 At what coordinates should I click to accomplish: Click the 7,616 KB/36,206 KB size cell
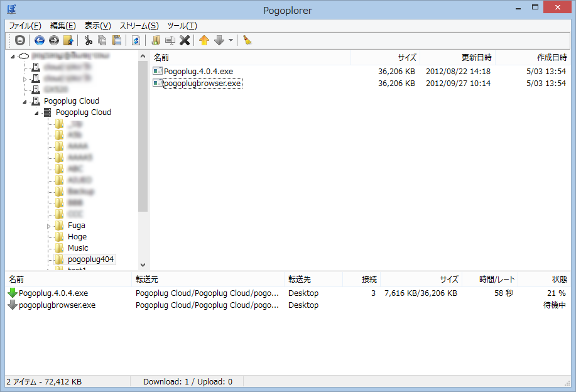pos(421,293)
